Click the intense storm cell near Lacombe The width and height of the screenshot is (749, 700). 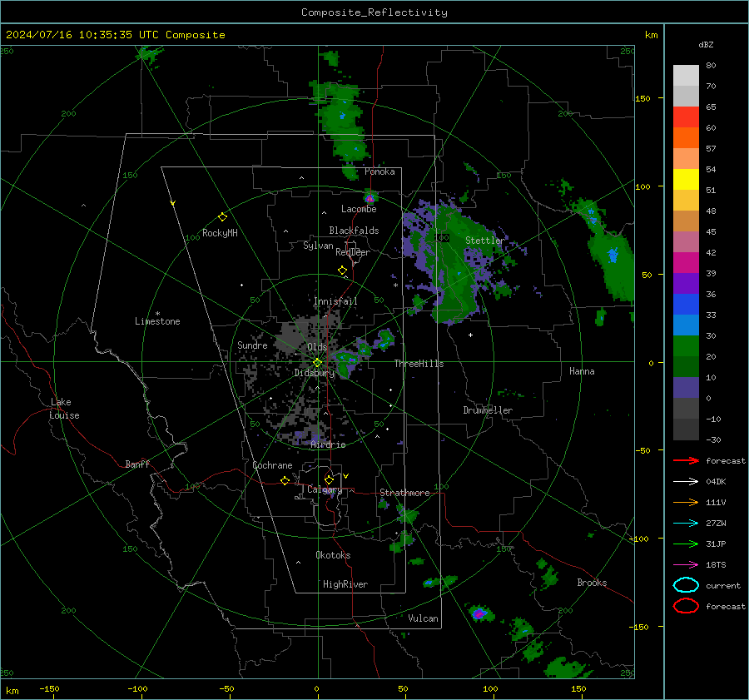tap(370, 198)
